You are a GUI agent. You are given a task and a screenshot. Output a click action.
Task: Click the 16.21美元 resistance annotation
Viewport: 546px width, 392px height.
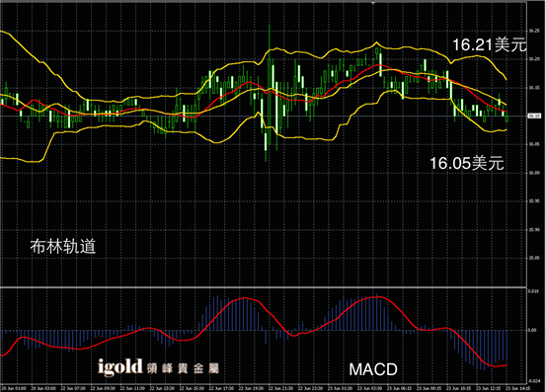click(x=490, y=44)
